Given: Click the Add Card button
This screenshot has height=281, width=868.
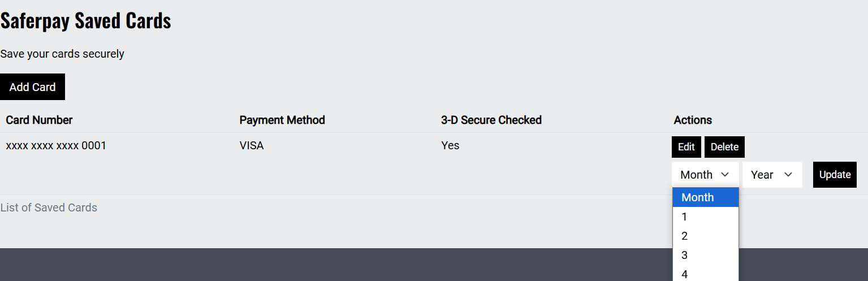Looking at the screenshot, I should tap(32, 87).
